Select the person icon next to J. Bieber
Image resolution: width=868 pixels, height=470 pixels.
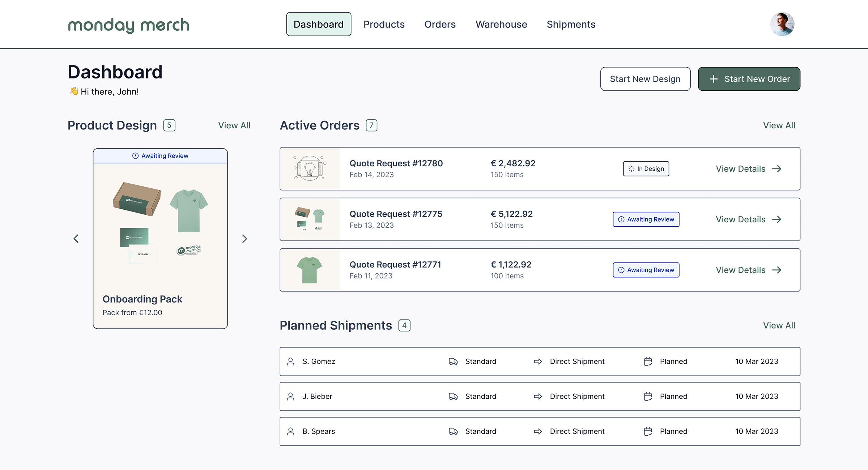(290, 396)
